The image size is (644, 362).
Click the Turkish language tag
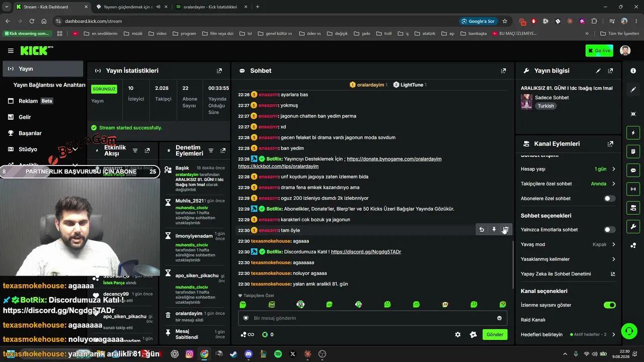point(545,106)
